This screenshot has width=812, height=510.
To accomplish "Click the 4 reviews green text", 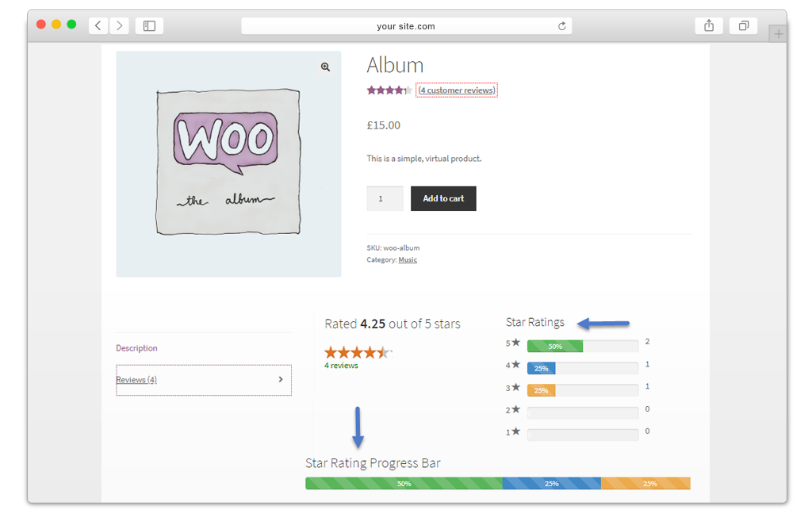I will click(x=341, y=366).
